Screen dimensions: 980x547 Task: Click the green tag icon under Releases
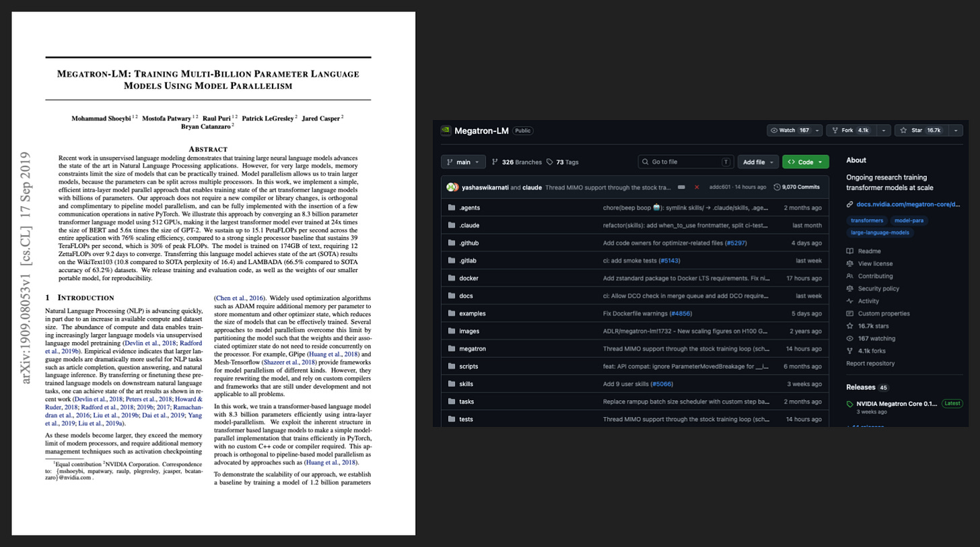click(850, 404)
